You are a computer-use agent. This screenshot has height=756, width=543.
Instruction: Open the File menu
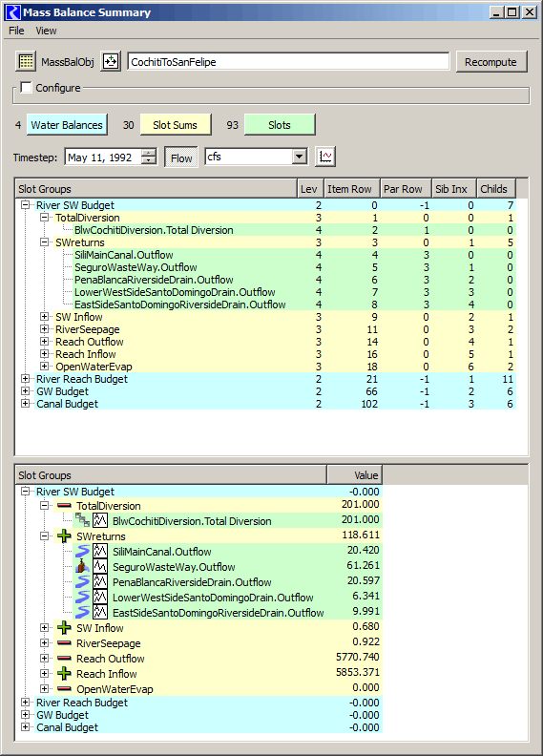[16, 31]
